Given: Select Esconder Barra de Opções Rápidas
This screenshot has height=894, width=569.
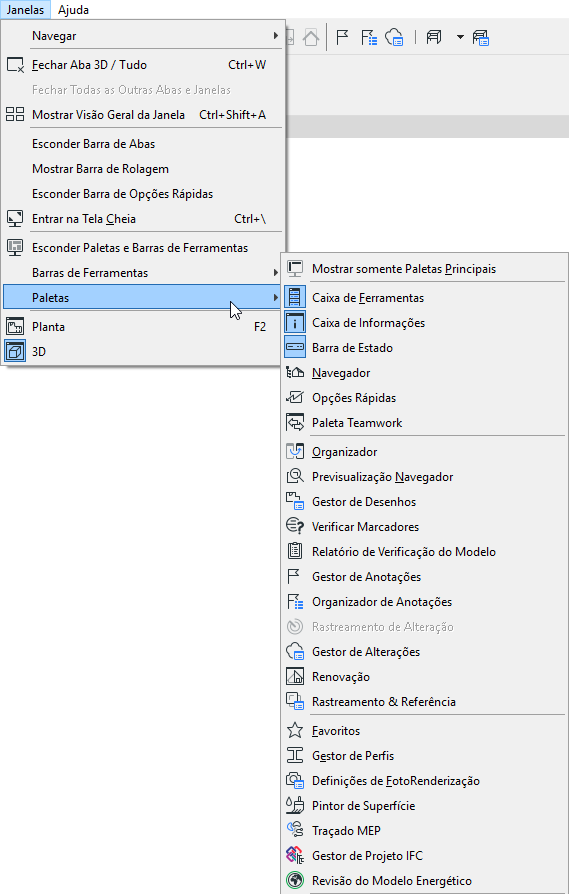Looking at the screenshot, I should [x=143, y=194].
